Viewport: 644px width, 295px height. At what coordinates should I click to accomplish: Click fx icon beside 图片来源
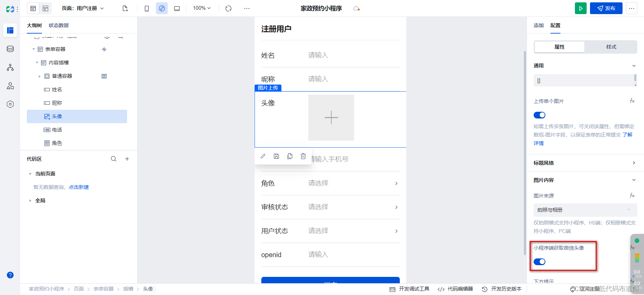coord(632,195)
